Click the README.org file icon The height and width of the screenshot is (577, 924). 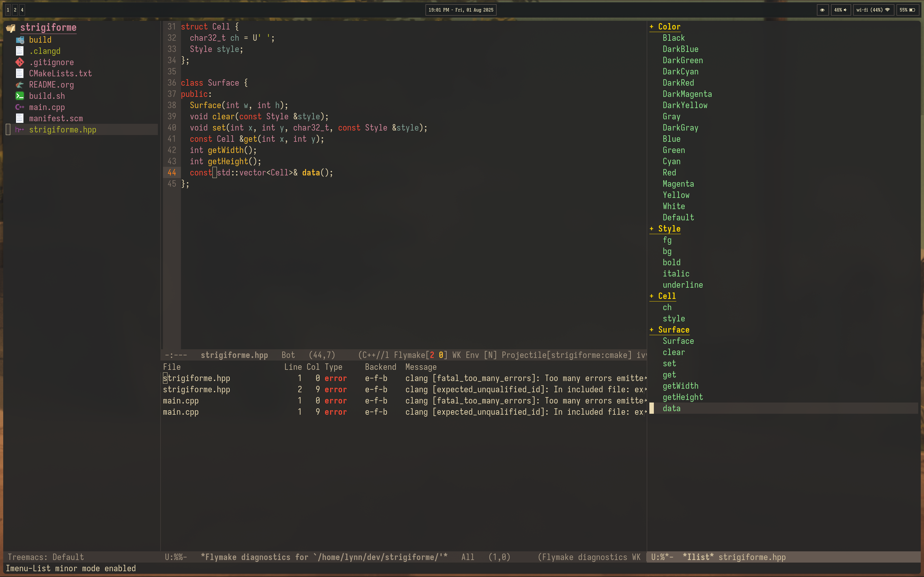(x=20, y=85)
